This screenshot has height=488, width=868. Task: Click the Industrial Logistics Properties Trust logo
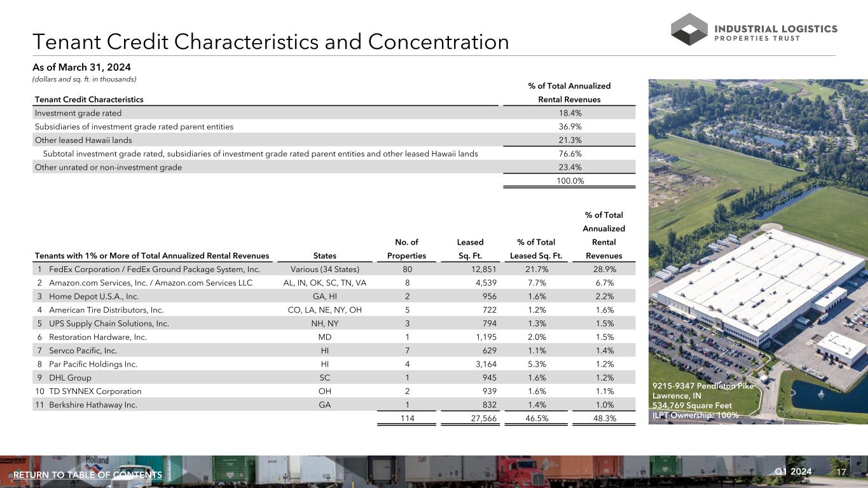point(754,29)
